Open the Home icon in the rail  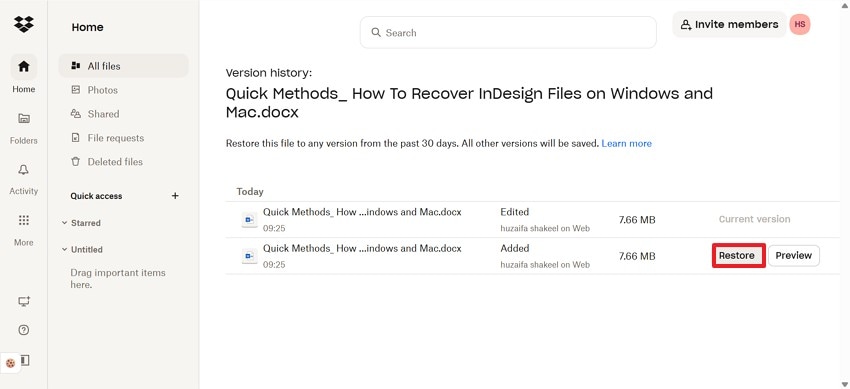[x=24, y=67]
